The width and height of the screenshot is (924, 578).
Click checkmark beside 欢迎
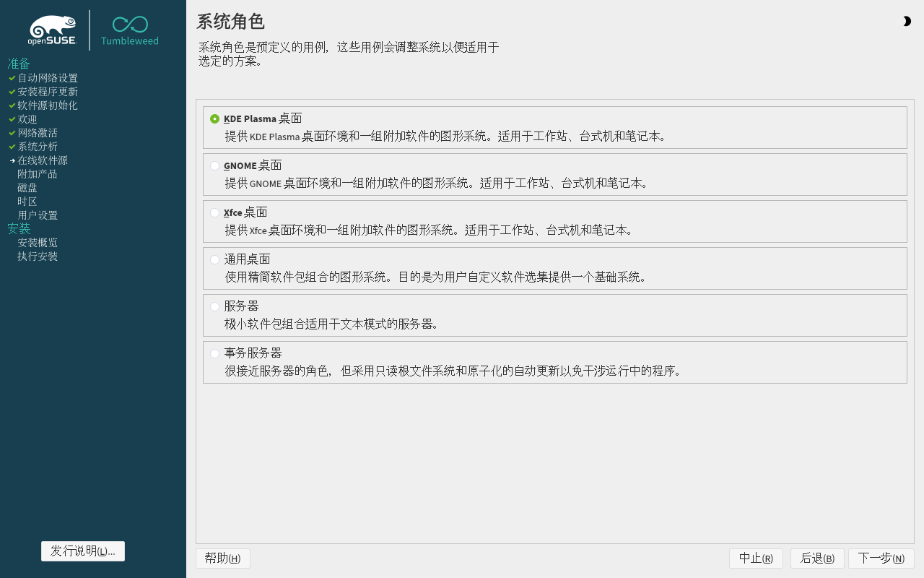click(x=12, y=119)
